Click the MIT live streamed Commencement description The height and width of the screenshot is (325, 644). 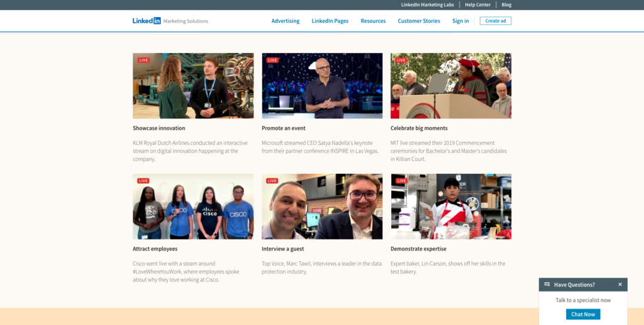(x=449, y=151)
